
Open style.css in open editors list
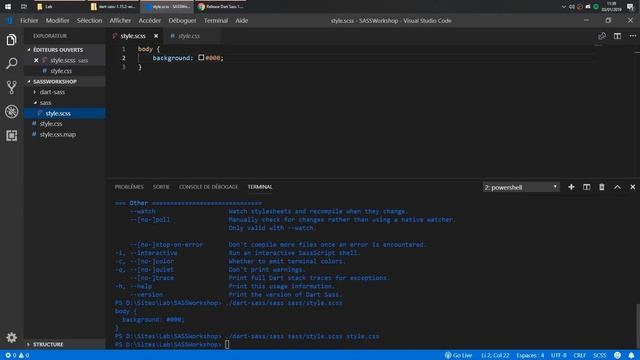pyautogui.click(x=61, y=71)
